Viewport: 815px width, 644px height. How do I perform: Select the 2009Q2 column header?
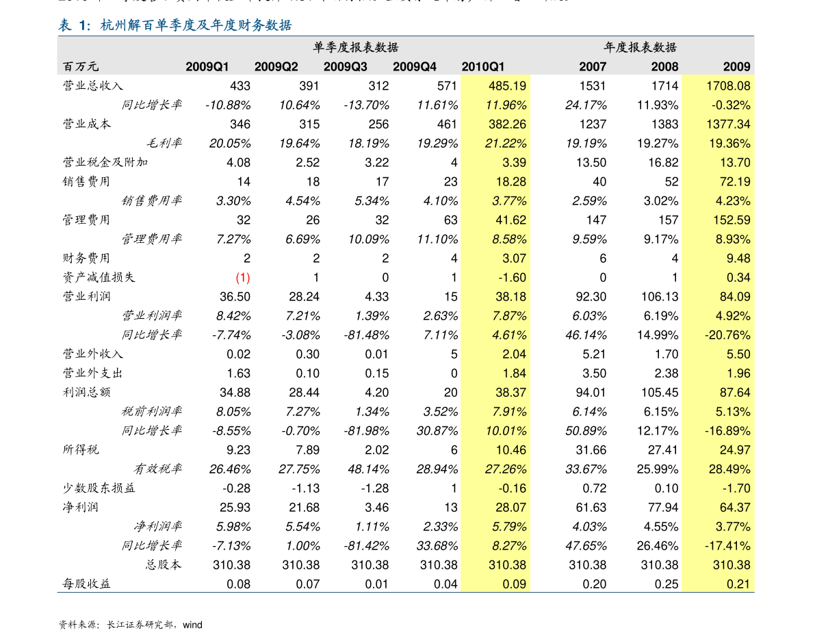coord(276,66)
